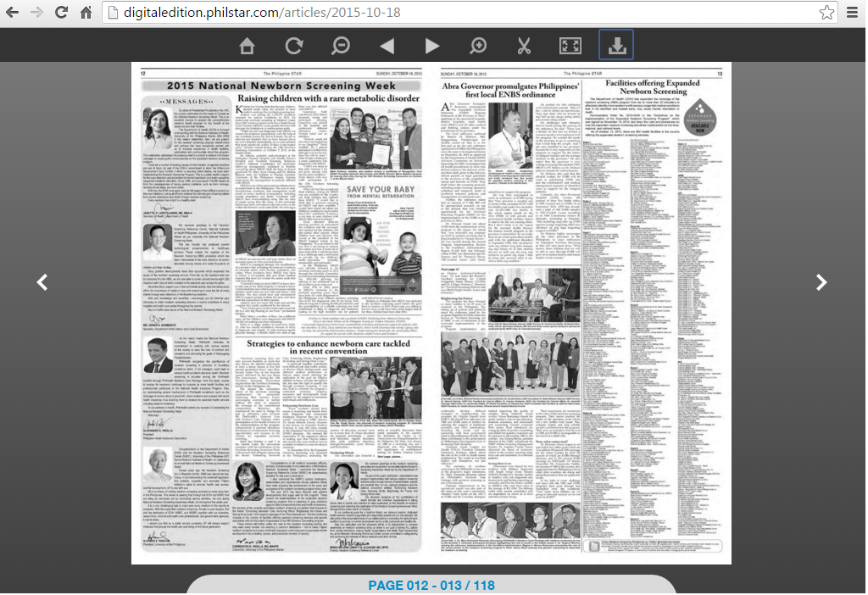Flip back using the large left chevron
This screenshot has height=595, width=868.
click(42, 282)
